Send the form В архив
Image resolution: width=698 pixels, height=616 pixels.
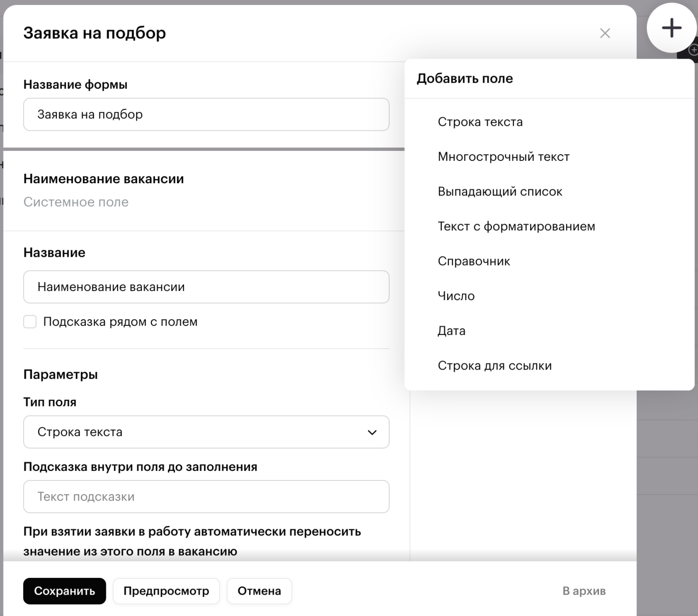pos(584,591)
